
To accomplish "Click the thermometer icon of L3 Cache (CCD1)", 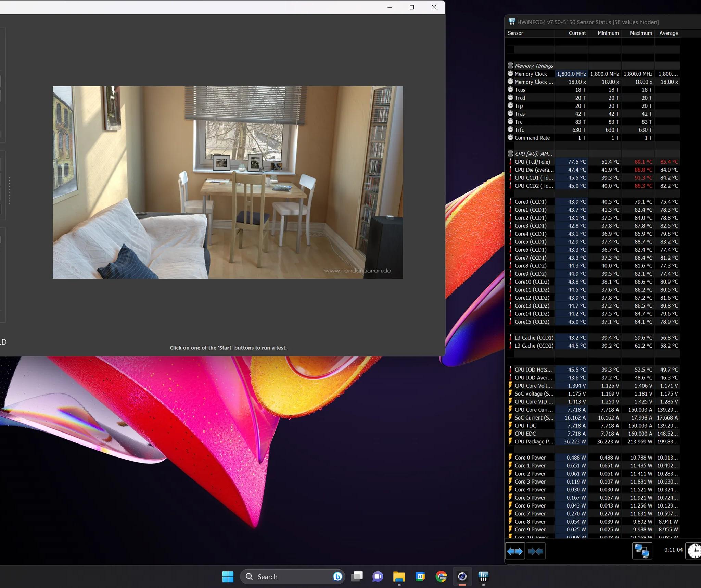I will pyautogui.click(x=510, y=337).
